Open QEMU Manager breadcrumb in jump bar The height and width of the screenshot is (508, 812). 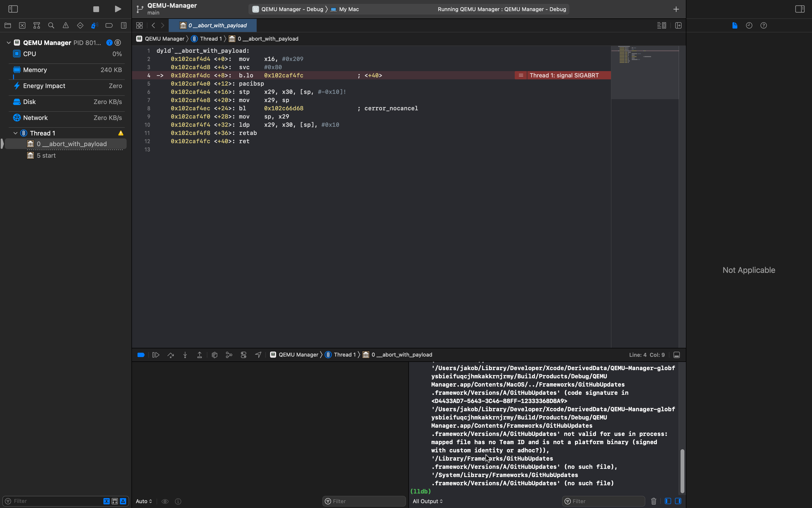[160, 39]
